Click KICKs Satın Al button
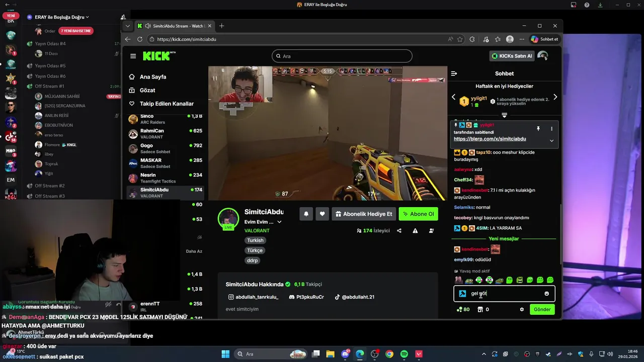The width and height of the screenshot is (644, 362). [512, 56]
